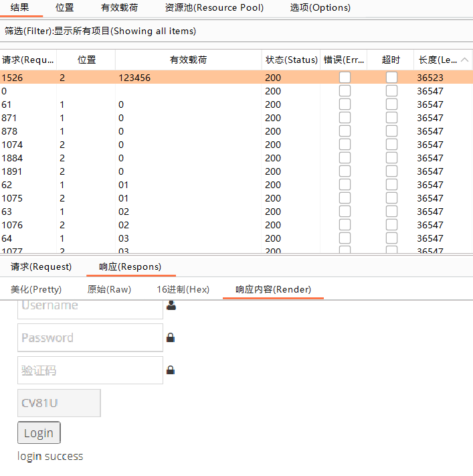
Task: Select request 1891 row
Action: pos(236,171)
